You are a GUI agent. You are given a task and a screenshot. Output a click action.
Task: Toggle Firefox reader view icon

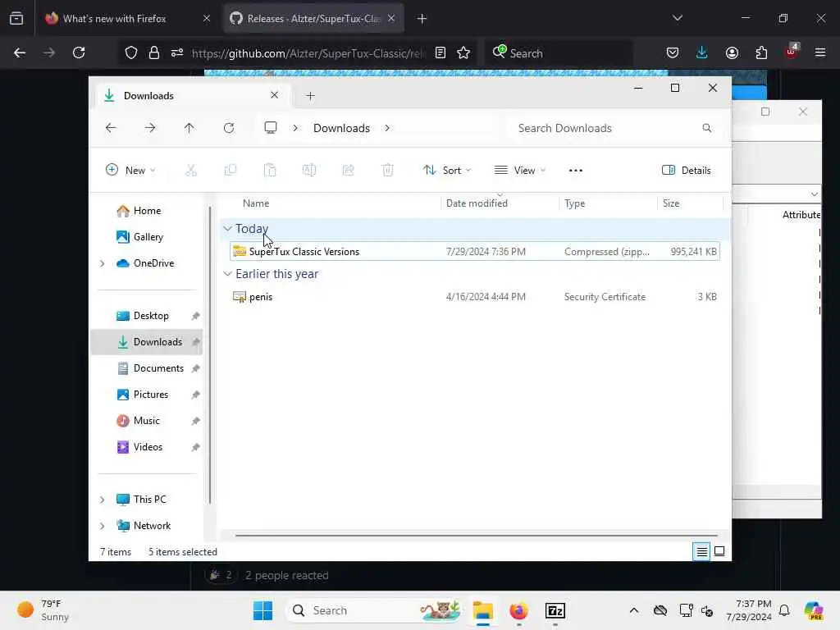click(x=441, y=52)
